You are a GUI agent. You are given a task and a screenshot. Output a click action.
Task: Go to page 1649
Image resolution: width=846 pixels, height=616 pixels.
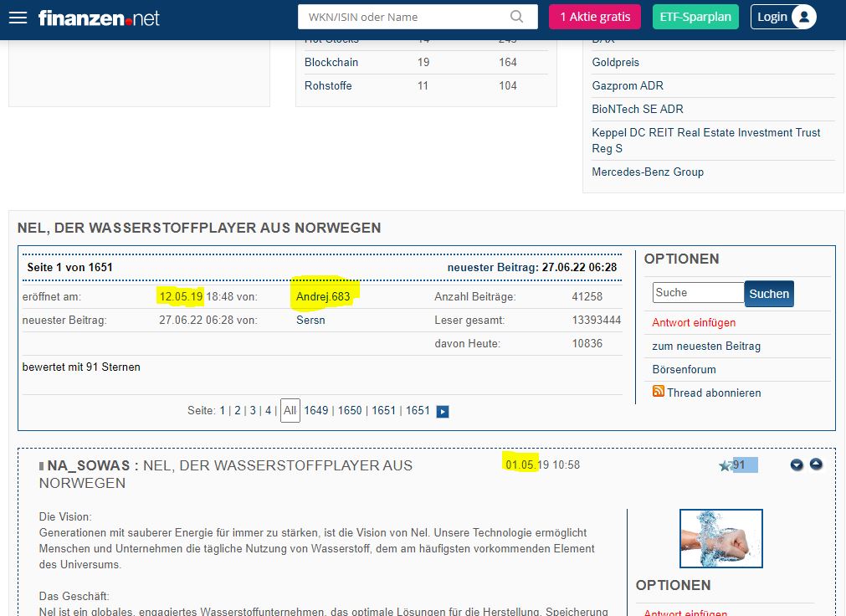[x=315, y=410]
